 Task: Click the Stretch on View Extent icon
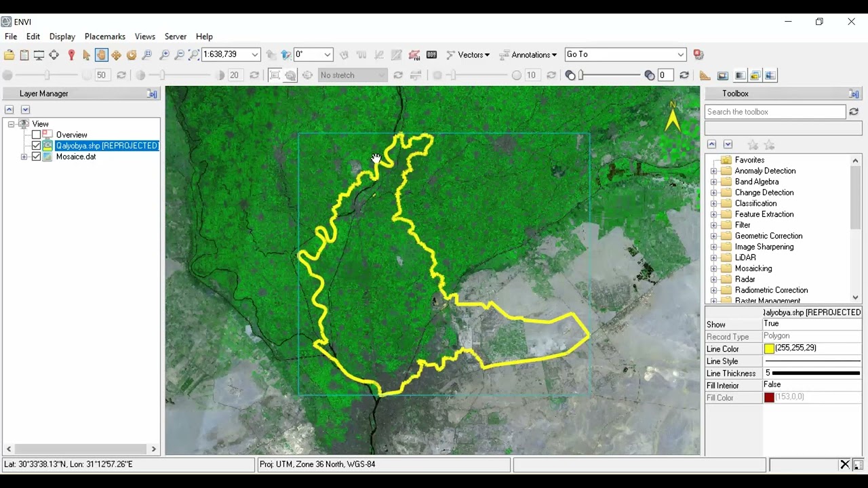click(x=275, y=75)
